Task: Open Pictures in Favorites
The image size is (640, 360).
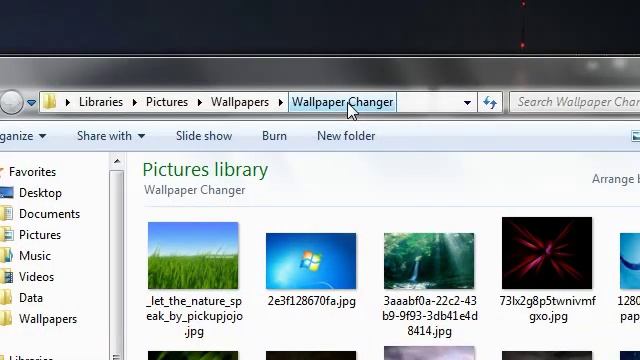Action: click(x=40, y=235)
